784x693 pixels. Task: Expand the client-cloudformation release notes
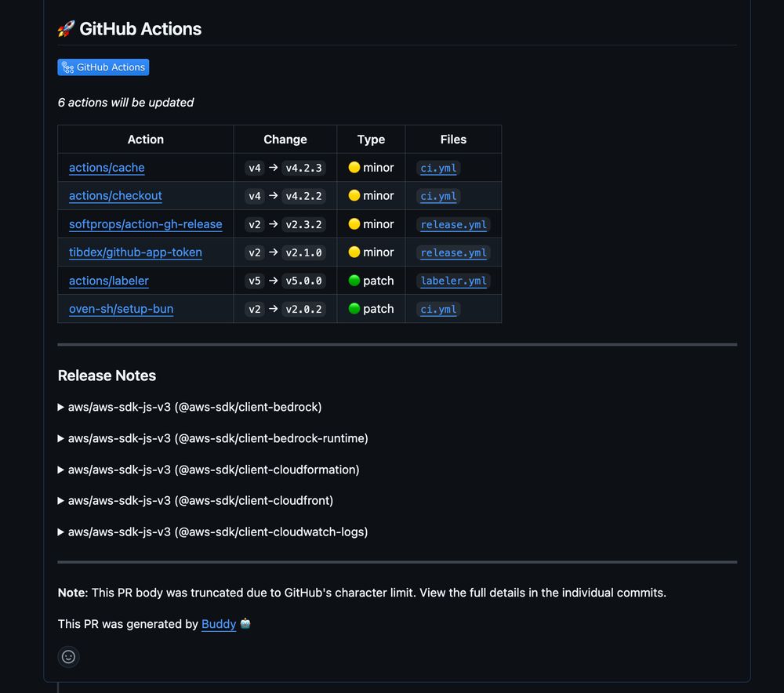(209, 470)
